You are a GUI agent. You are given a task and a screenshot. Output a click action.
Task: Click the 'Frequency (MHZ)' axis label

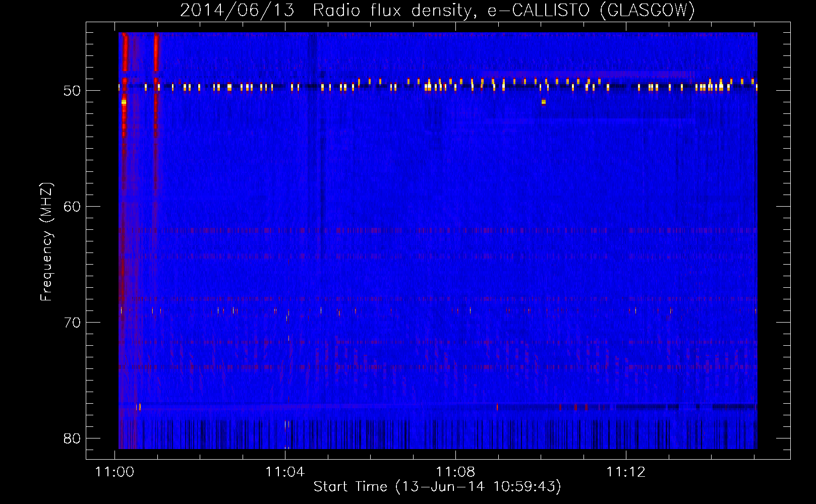[x=46, y=242]
